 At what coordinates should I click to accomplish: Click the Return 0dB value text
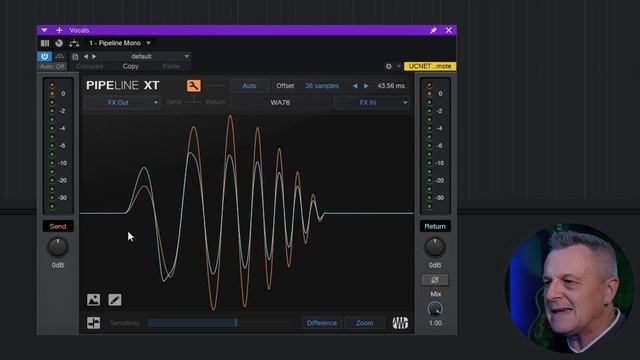[435, 265]
